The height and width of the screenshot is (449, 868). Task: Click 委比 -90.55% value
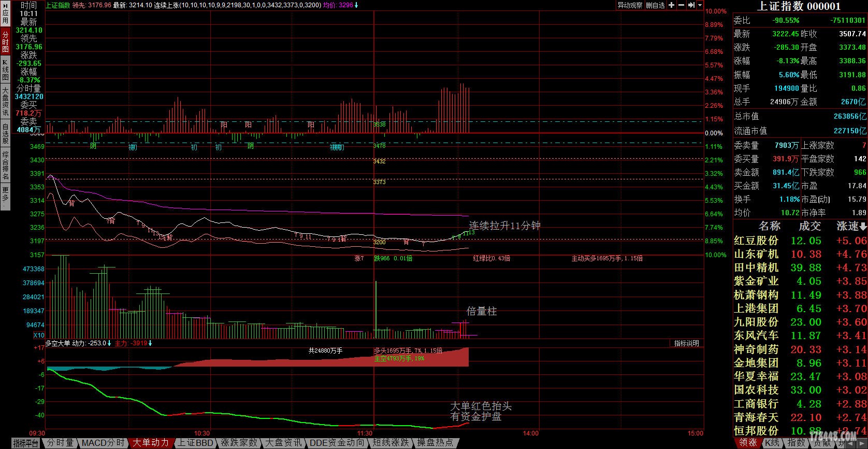786,21
